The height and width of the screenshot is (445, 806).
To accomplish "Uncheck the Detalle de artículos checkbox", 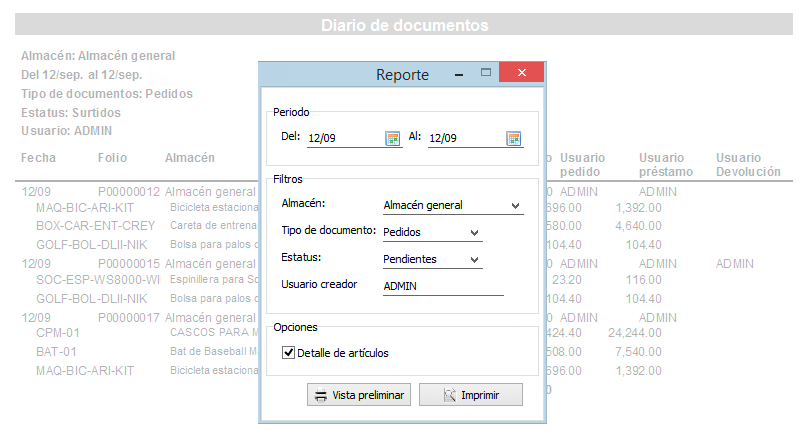I will coord(289,352).
